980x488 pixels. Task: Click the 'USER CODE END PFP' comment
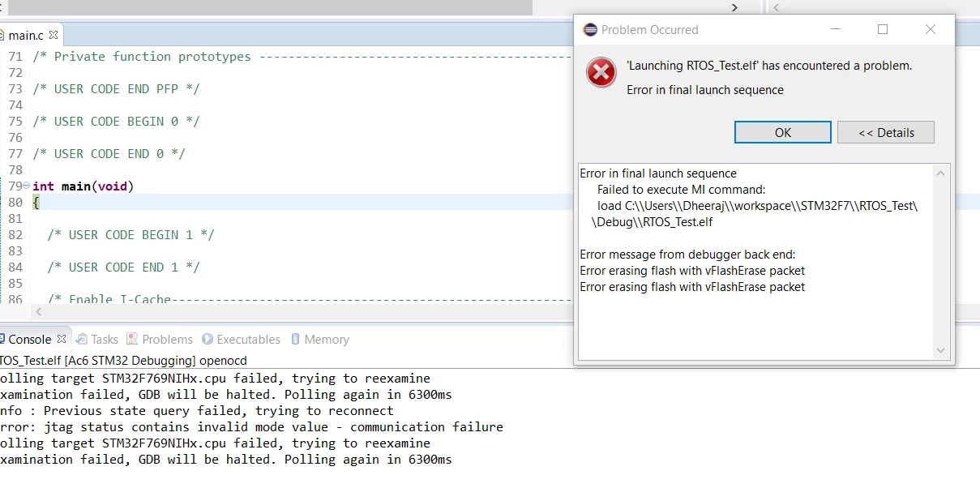pyautogui.click(x=116, y=88)
